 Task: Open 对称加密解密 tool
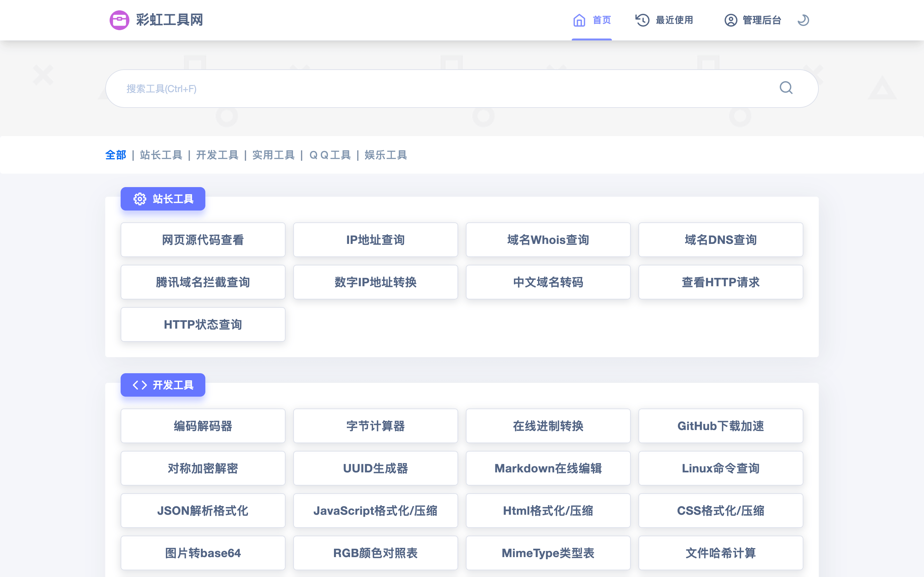pyautogui.click(x=203, y=468)
